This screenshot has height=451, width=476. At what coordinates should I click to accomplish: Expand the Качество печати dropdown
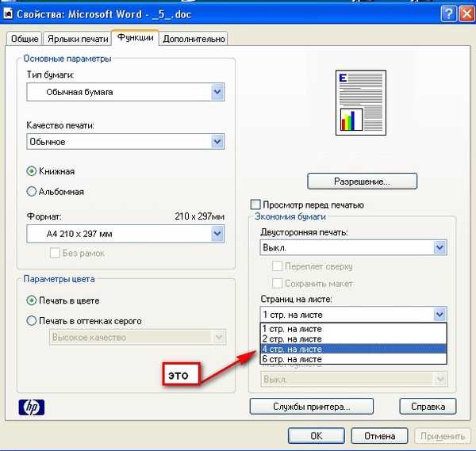pos(217,142)
